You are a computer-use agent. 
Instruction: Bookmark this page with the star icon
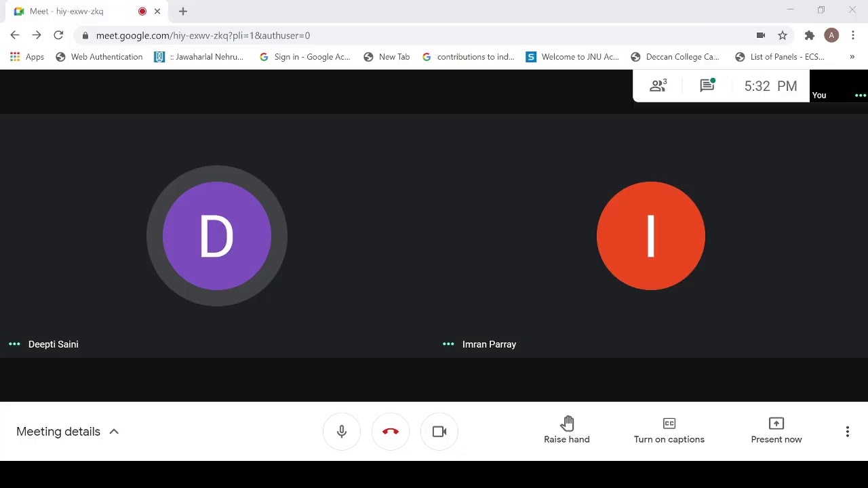[783, 35]
